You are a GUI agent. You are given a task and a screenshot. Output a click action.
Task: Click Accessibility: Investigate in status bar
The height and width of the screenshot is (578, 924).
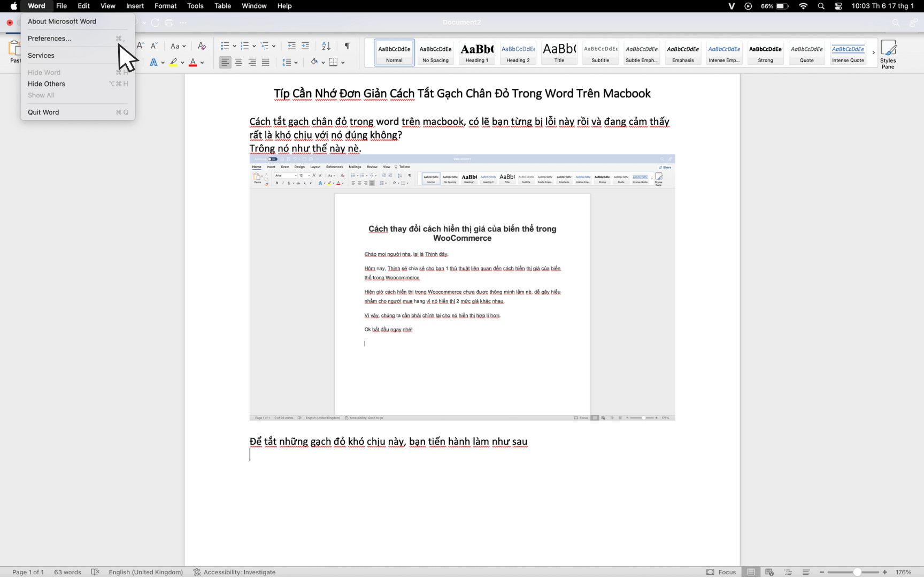pos(234,572)
